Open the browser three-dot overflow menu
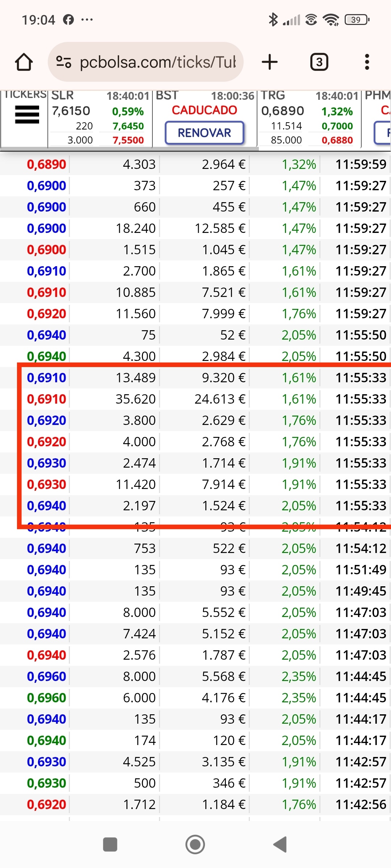Image resolution: width=391 pixels, height=868 pixels. point(367,62)
